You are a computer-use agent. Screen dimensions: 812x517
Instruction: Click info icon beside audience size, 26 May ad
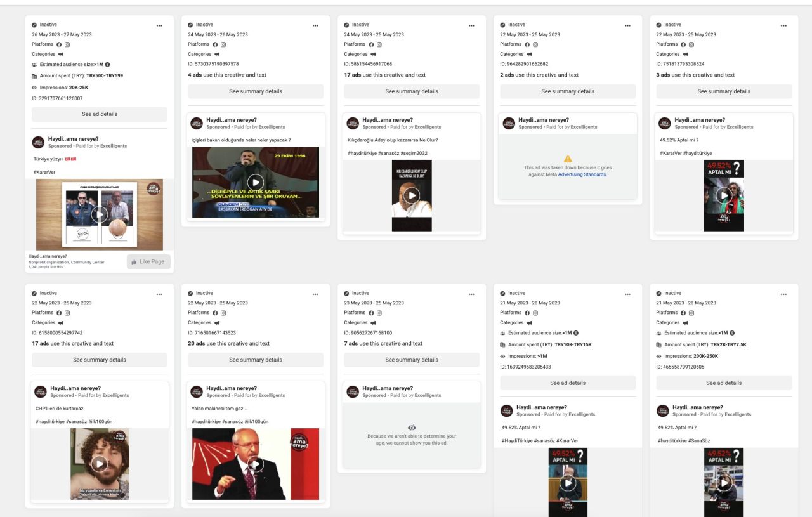pyautogui.click(x=107, y=65)
